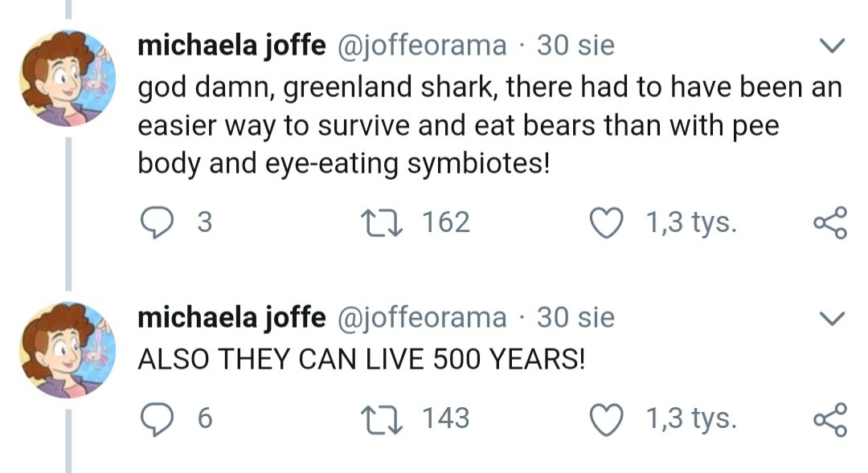Click the 30 sie timestamp on first tweet
Screen dimensions: 868x473
click(575, 46)
